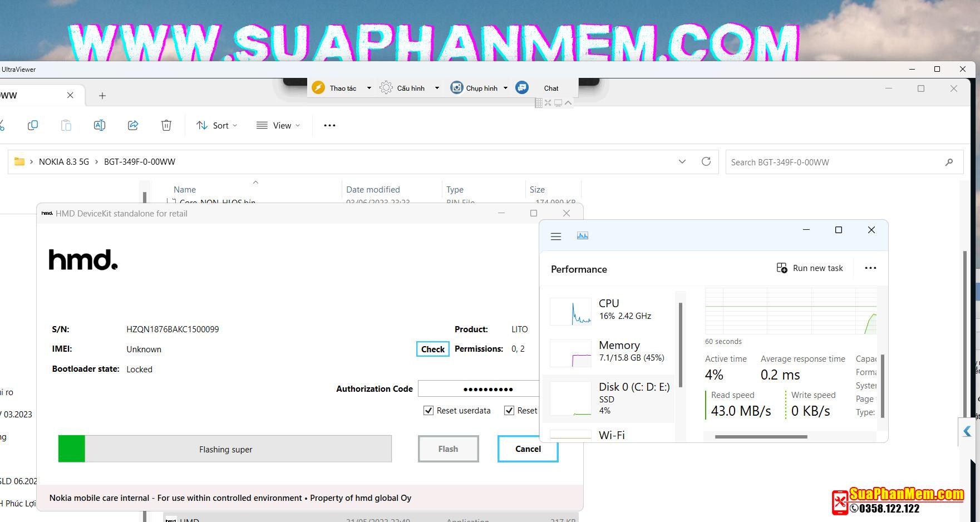Click the copy icon in Explorer toolbar
The height and width of the screenshot is (522, 980).
pos(33,125)
